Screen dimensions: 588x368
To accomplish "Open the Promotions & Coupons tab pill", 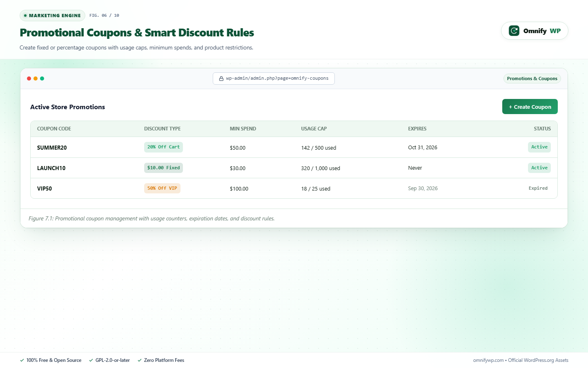I will pyautogui.click(x=532, y=79).
